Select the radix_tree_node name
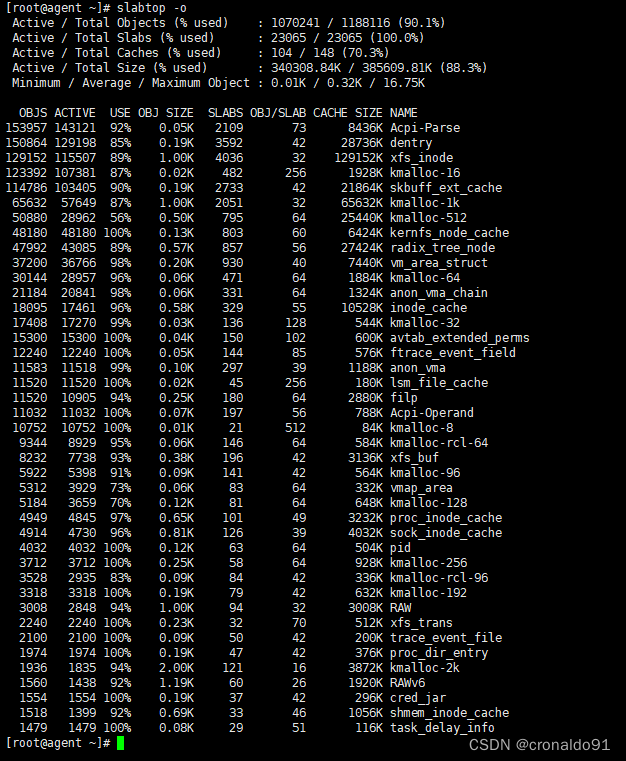Viewport: 626px width, 761px height. point(442,248)
